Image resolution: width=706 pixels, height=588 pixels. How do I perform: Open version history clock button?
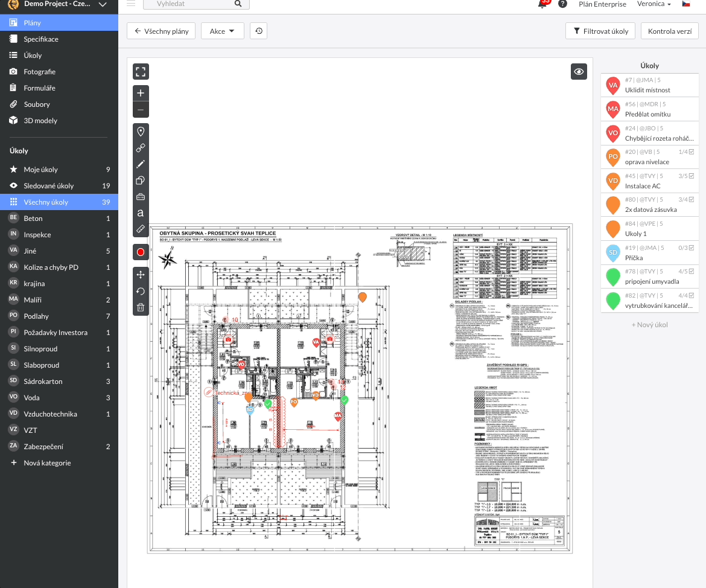pos(258,31)
